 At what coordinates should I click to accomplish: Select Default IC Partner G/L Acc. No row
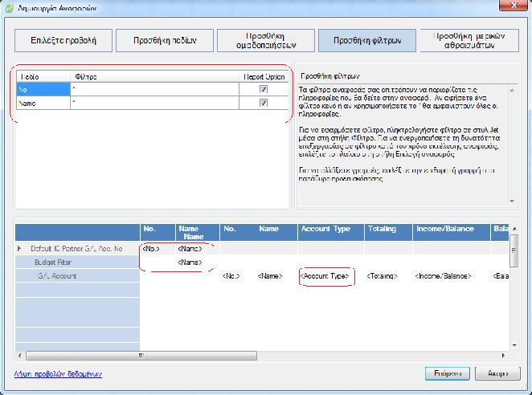pyautogui.click(x=77, y=249)
